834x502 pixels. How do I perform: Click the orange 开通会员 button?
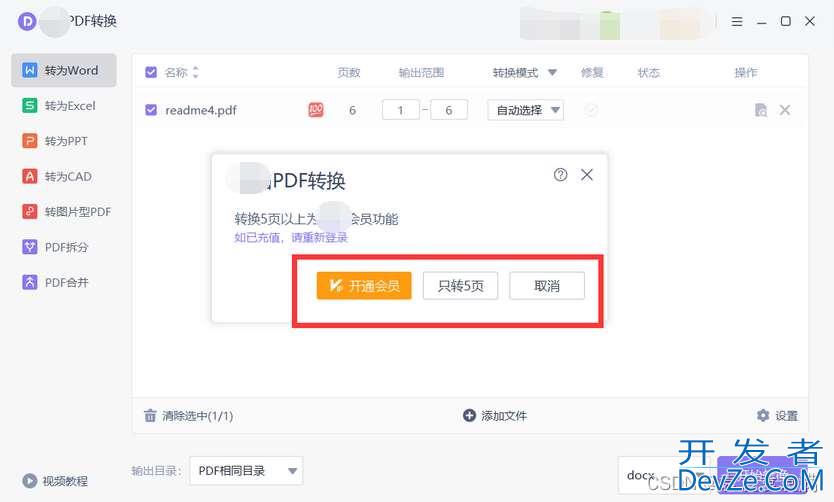coord(364,286)
